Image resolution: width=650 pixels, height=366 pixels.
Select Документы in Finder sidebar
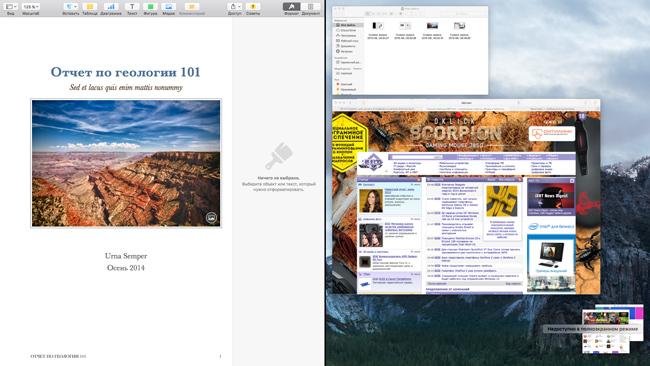348,46
